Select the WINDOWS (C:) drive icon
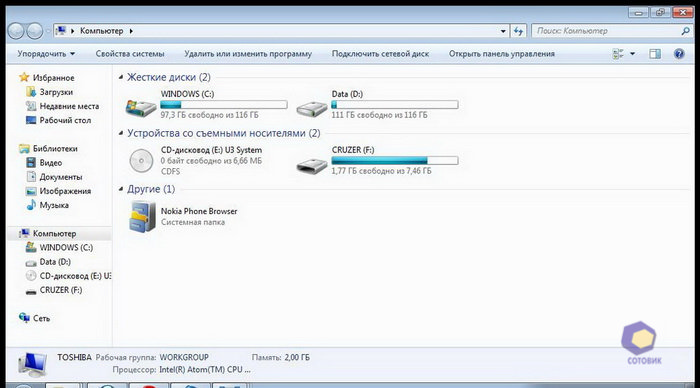This screenshot has height=388, width=700. (141, 108)
